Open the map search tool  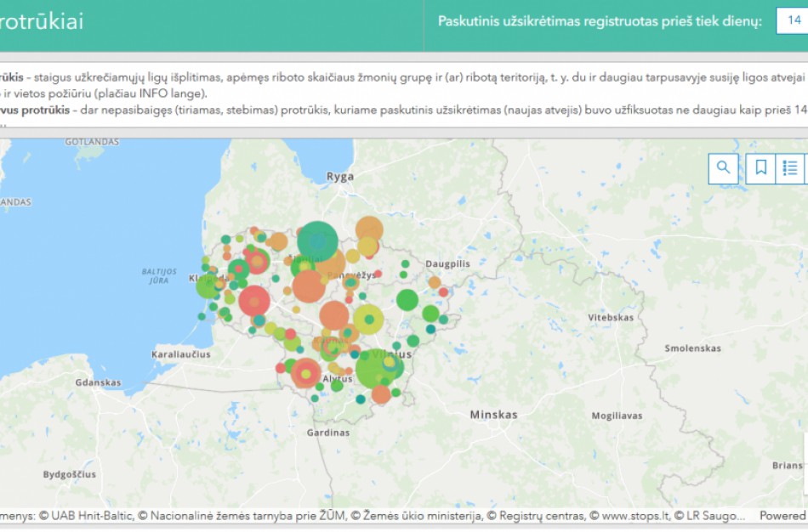722,167
